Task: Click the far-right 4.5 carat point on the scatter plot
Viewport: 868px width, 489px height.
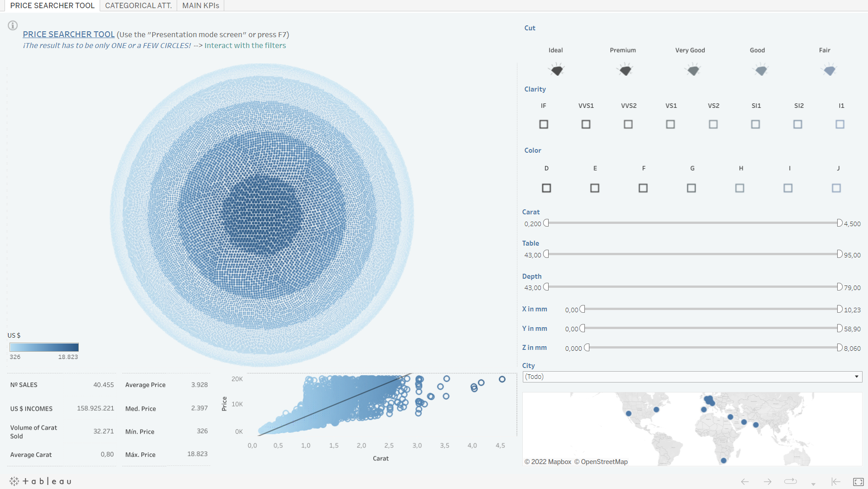Action: pos(502,379)
